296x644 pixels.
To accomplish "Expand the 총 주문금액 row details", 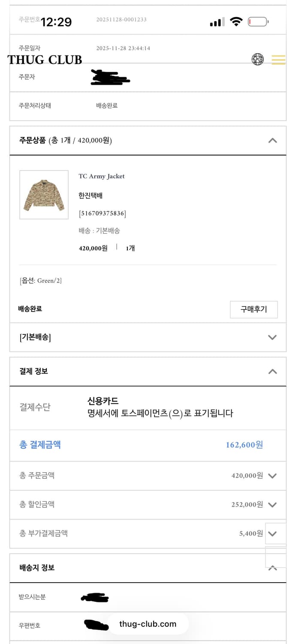I will (272, 475).
